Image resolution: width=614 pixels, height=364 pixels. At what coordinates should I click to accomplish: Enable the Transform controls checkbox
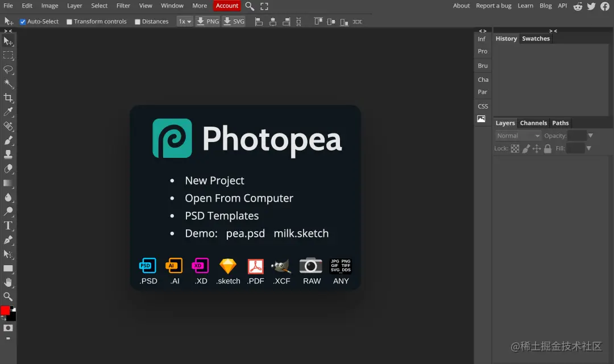pyautogui.click(x=69, y=22)
